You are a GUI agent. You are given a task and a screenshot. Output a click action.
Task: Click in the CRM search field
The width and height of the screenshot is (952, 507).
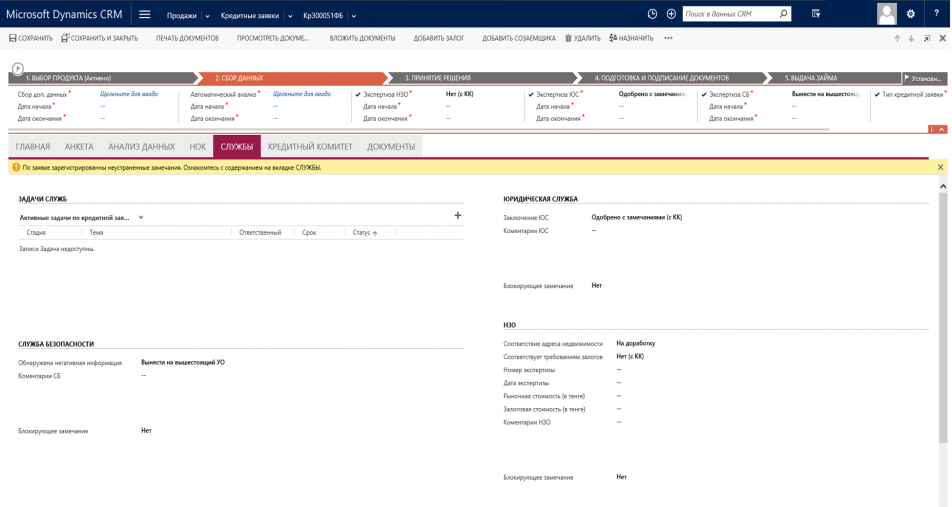click(730, 14)
